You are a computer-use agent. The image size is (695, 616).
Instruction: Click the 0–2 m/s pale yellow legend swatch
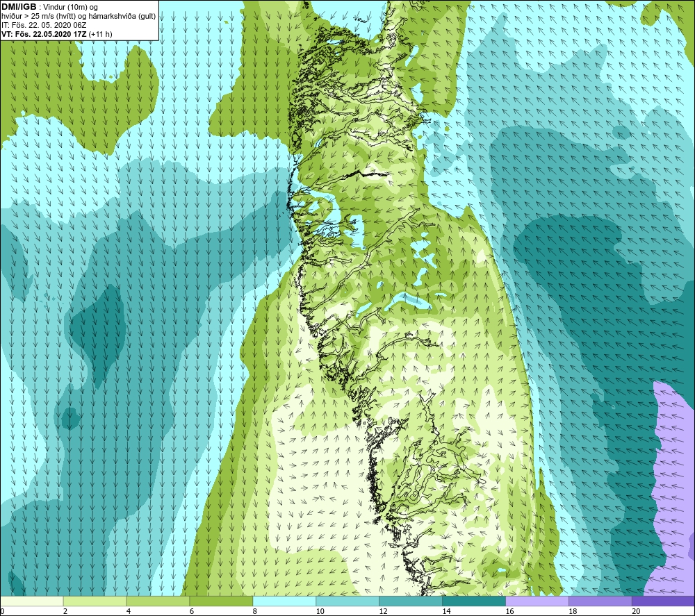point(32,601)
